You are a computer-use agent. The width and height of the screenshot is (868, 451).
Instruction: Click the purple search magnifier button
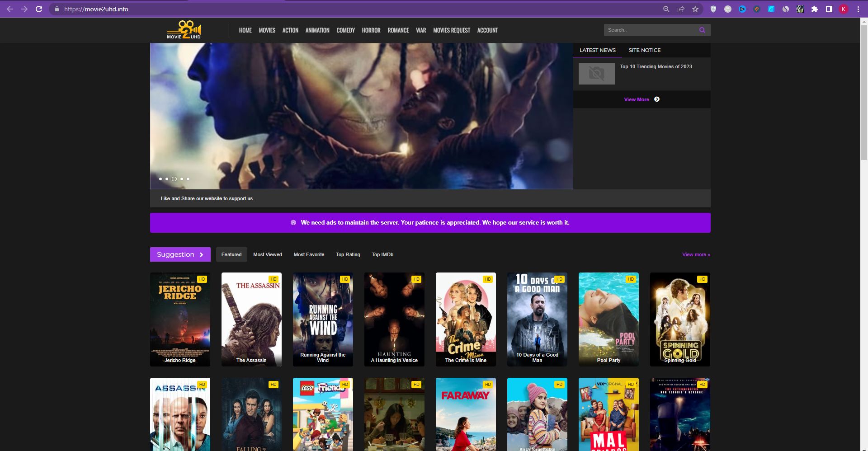coord(702,30)
